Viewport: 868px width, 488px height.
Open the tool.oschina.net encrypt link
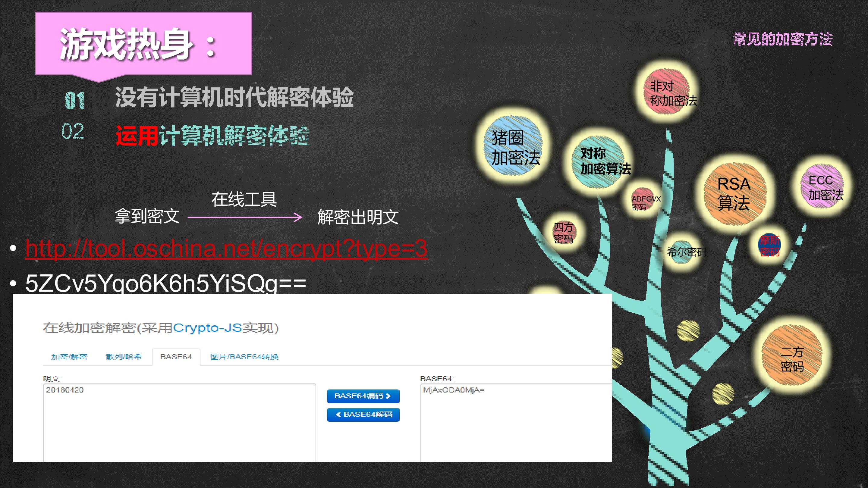pos(226,248)
